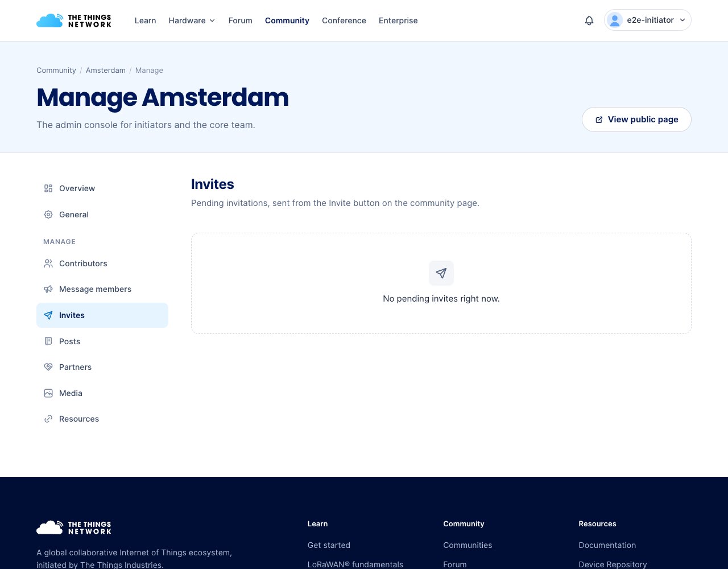Click the Message members megaphone icon
This screenshot has height=569, width=728.
coord(48,289)
